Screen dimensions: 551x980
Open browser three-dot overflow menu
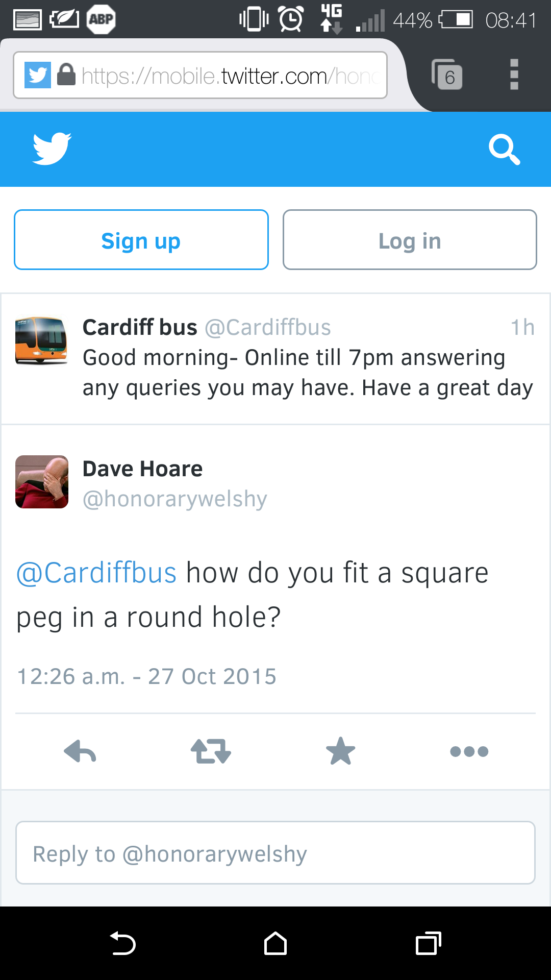point(514,75)
